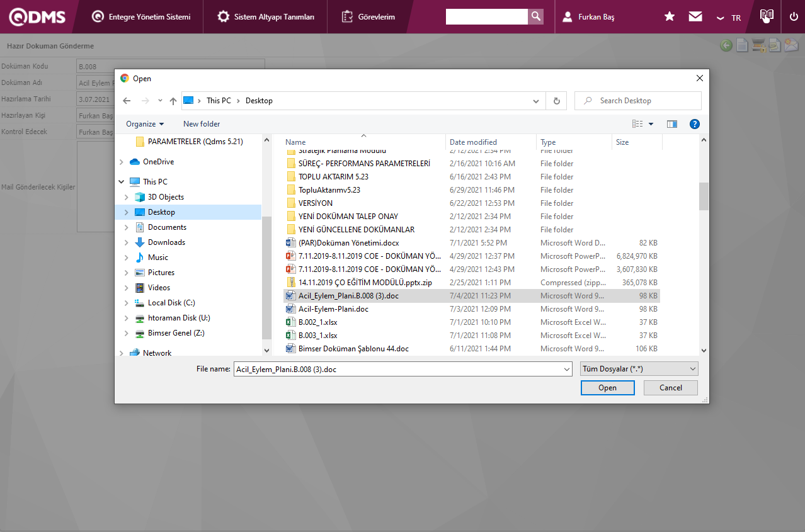Click the favorites star icon in header
Image resolution: width=805 pixels, height=532 pixels.
click(670, 17)
